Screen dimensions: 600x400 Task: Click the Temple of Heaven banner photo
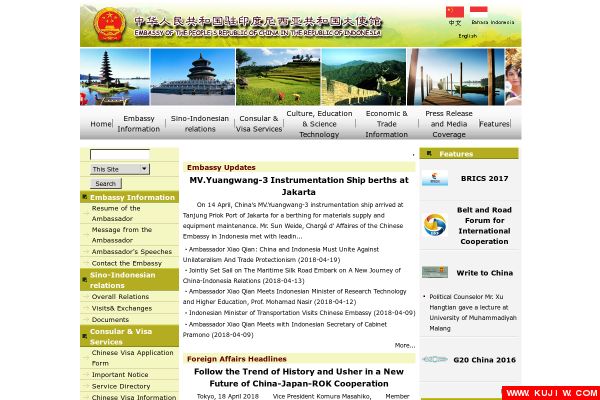tap(192, 77)
